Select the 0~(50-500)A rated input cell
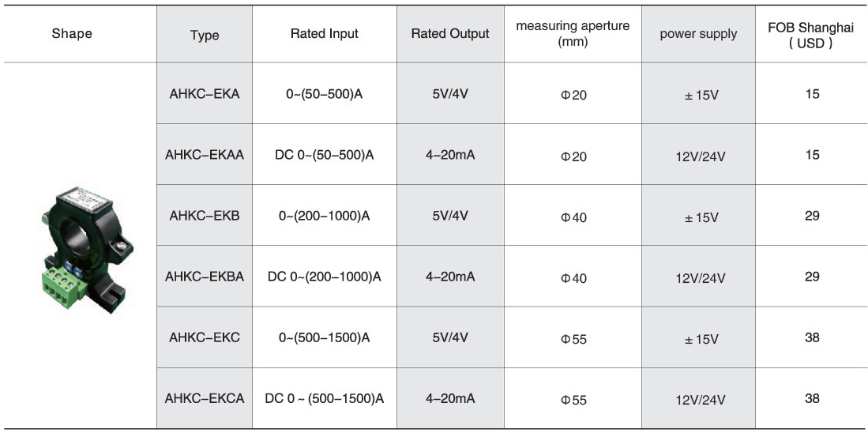Viewport: 868px width, 433px height. click(x=325, y=94)
